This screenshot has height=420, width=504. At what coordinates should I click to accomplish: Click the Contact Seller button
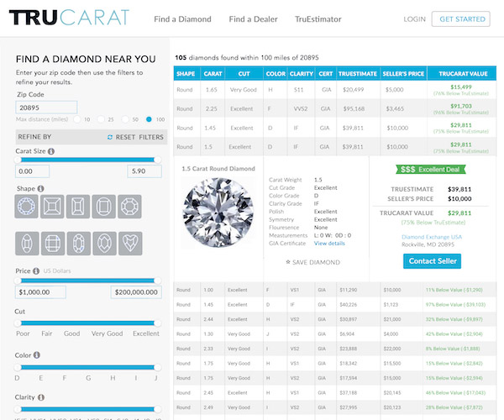433,261
